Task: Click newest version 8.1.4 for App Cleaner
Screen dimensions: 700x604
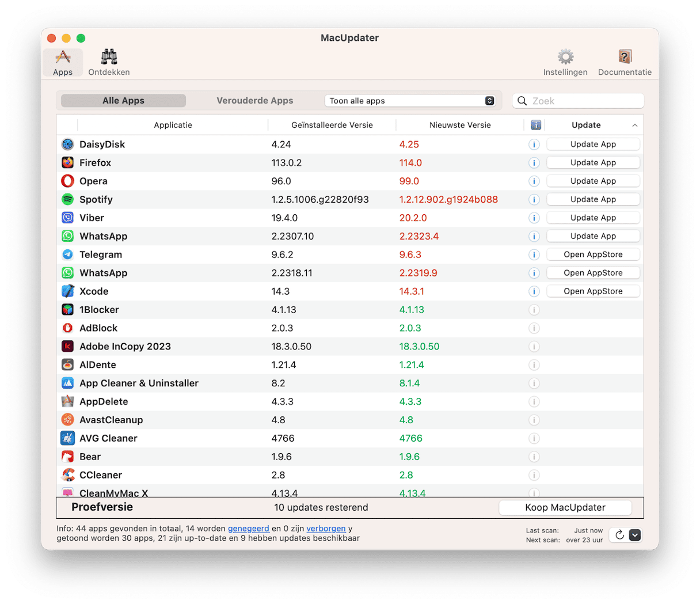Action: click(409, 383)
